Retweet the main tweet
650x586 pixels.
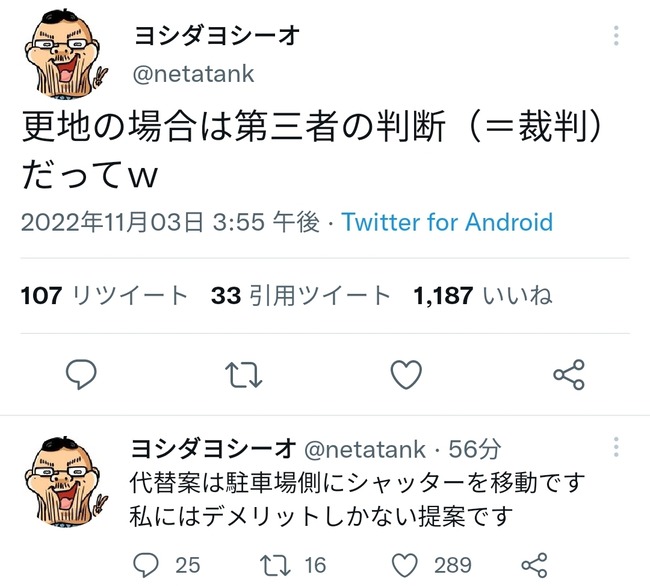(244, 375)
